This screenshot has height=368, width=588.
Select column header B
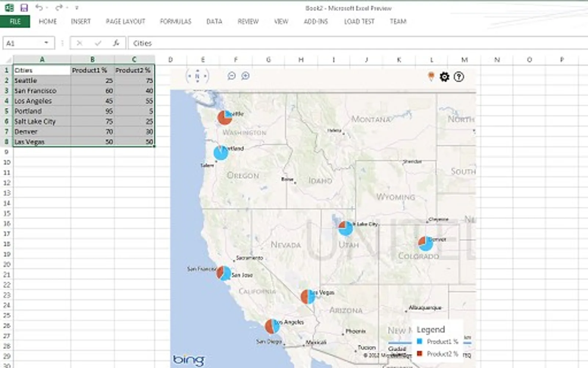(x=92, y=59)
